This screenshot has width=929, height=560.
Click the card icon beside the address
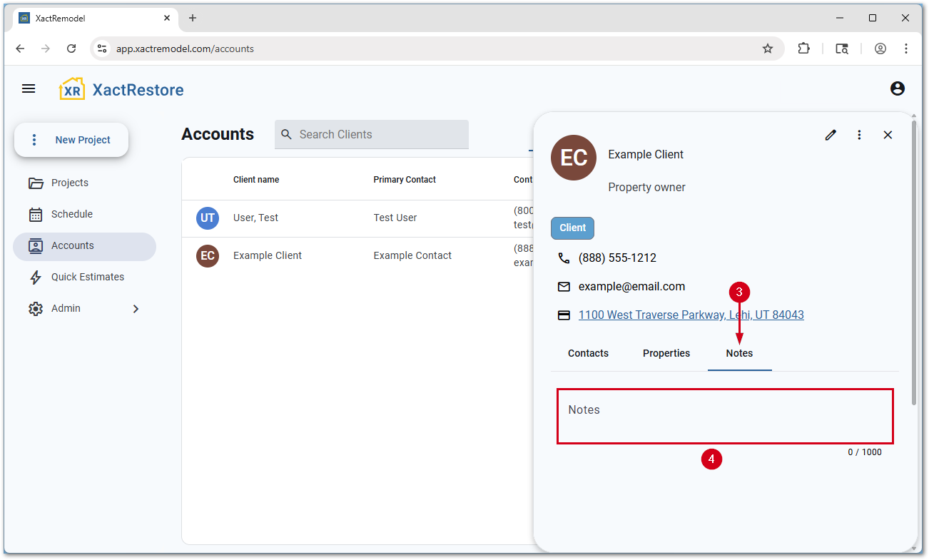pyautogui.click(x=564, y=315)
